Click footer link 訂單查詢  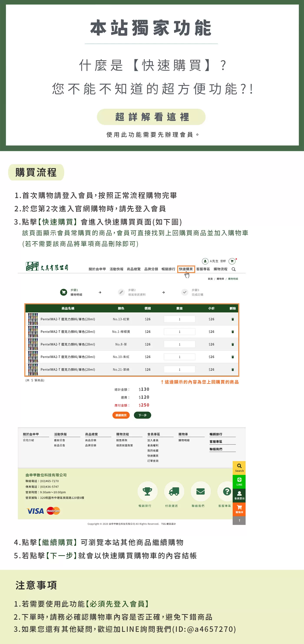pos(153,461)
